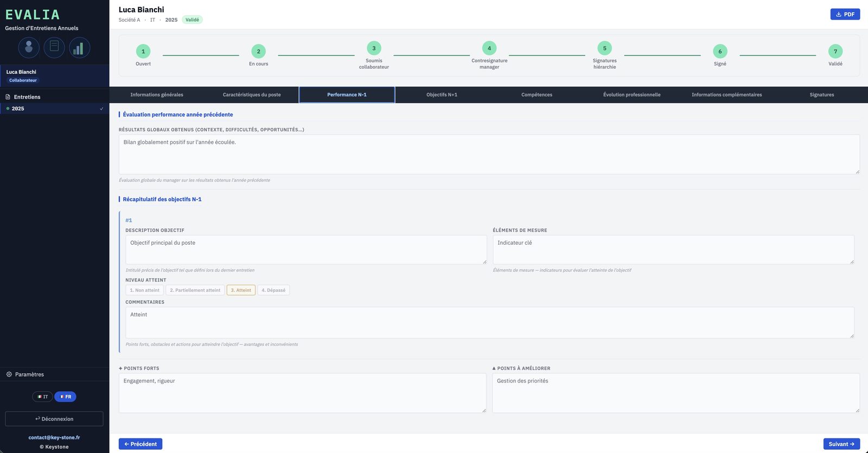Screen dimensions: 868x453
Task: Click the "Récapitulatif des objectifs N-1" heading
Action: 162,199
